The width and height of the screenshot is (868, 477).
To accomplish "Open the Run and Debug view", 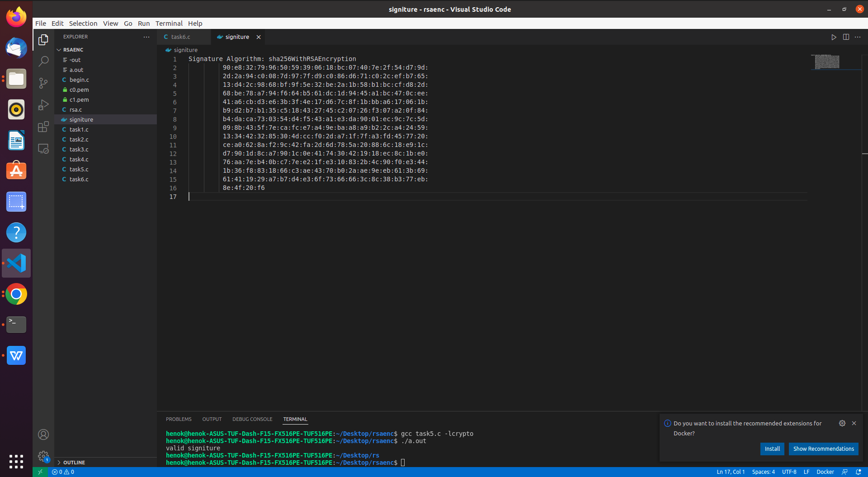I will coord(43,105).
